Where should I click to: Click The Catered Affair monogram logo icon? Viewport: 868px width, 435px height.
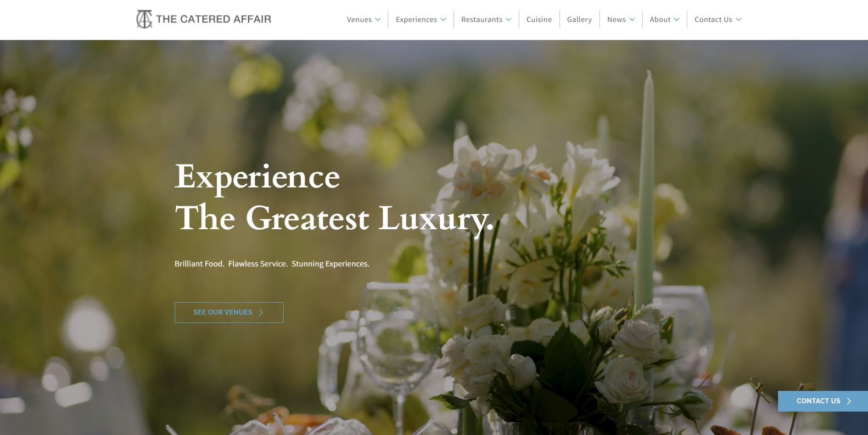[x=144, y=19]
